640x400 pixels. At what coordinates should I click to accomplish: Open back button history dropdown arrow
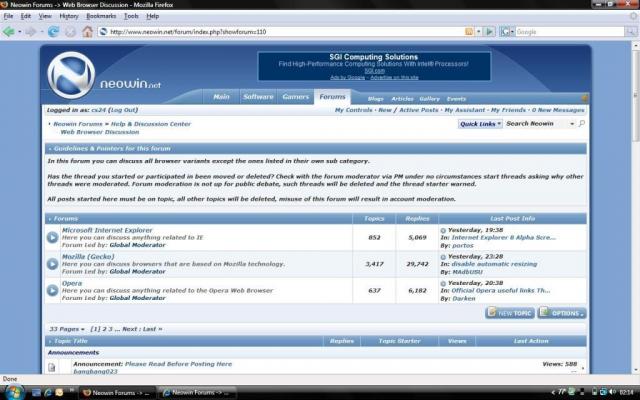[19, 31]
